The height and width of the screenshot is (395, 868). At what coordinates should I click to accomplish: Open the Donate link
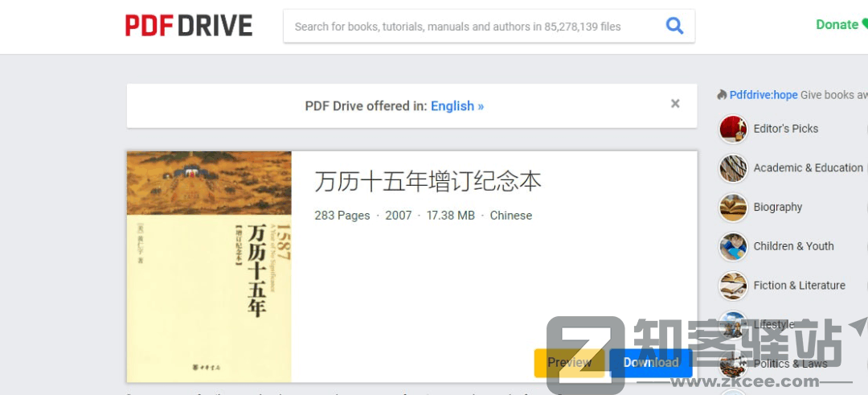(837, 24)
